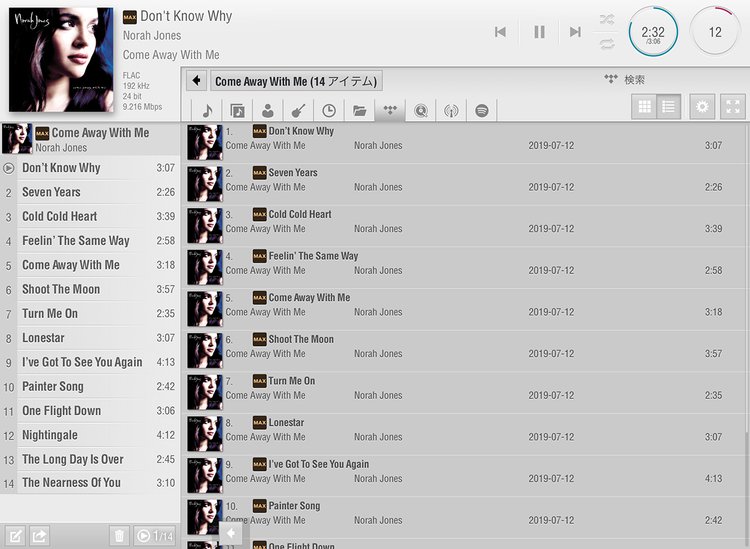Image resolution: width=750 pixels, height=549 pixels.
Task: Open the internet radio tab
Action: (x=451, y=111)
